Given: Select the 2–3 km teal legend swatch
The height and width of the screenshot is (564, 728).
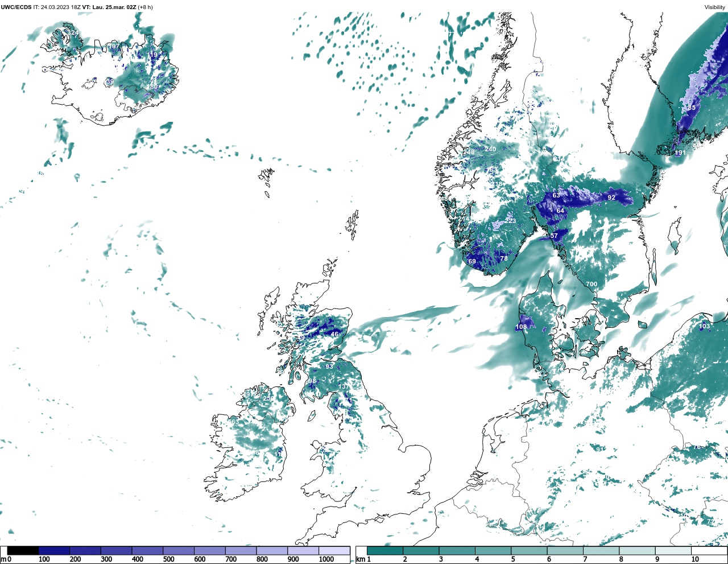Looking at the screenshot, I should (421, 550).
